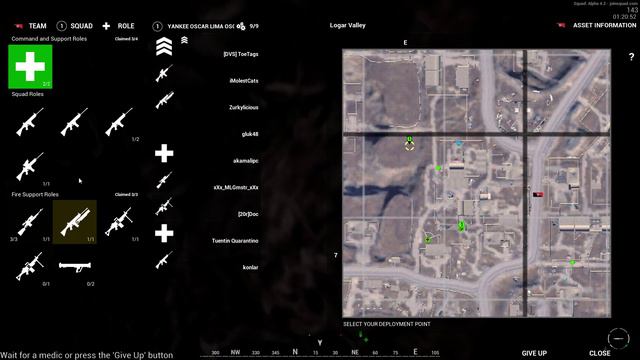The width and height of the screenshot is (640, 360).
Task: Click the GIVE UP button
Action: [534, 353]
